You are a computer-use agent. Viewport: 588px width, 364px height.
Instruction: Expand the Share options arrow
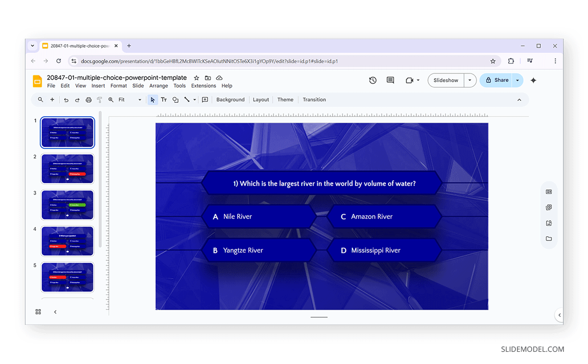(x=517, y=80)
